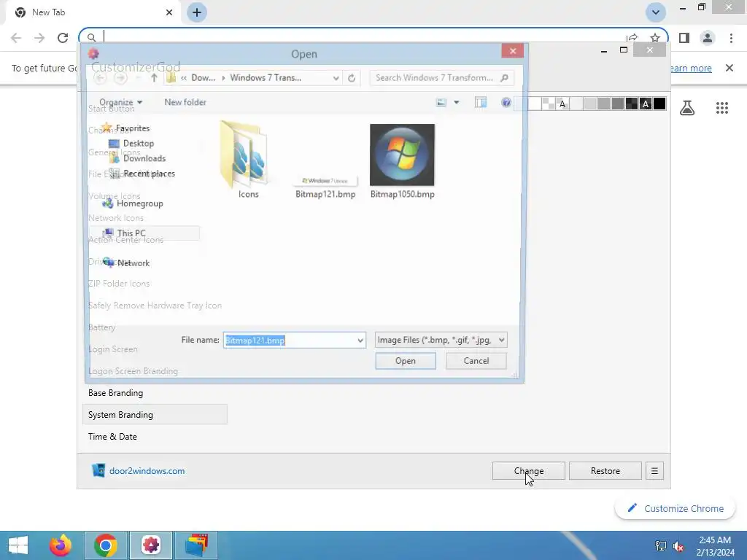This screenshot has height=560, width=747.
Task: Open the Organize dropdown menu
Action: click(x=120, y=102)
